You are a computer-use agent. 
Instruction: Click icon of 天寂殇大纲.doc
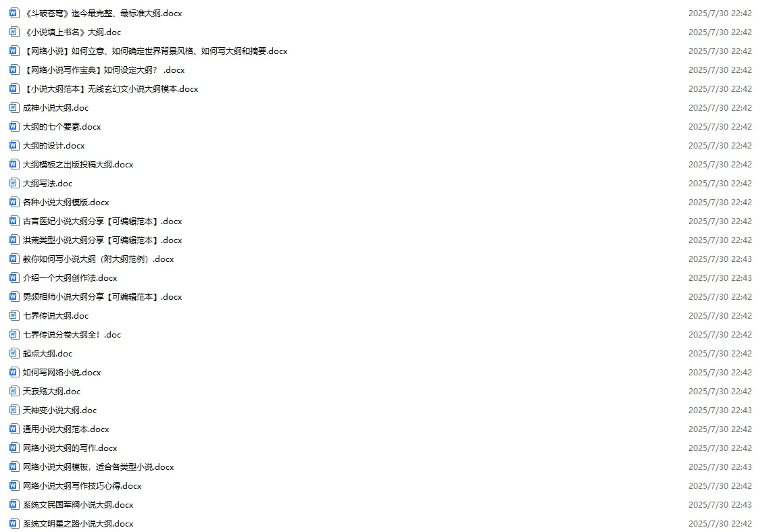(14, 391)
